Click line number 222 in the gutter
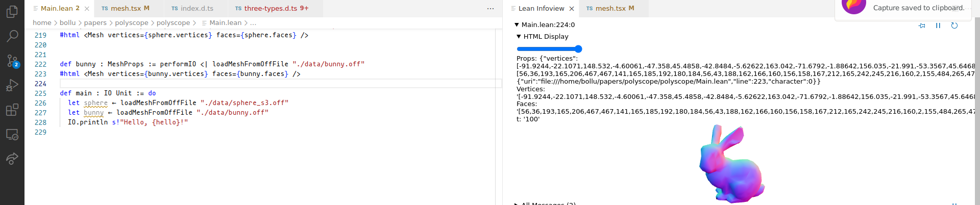This screenshot has height=205, width=980. 40,64
